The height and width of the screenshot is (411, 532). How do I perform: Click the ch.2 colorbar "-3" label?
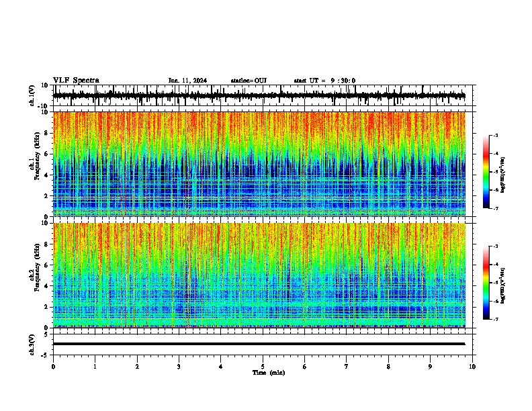tap(495, 246)
